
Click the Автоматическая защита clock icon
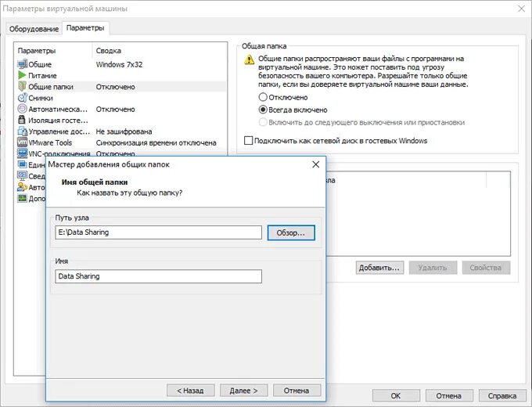23,109
